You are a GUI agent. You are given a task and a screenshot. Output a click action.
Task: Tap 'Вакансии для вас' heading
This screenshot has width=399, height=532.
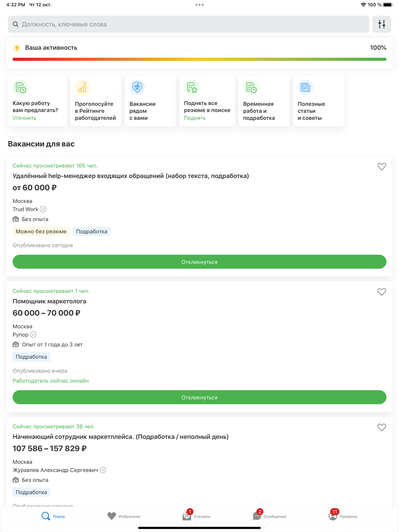point(41,144)
